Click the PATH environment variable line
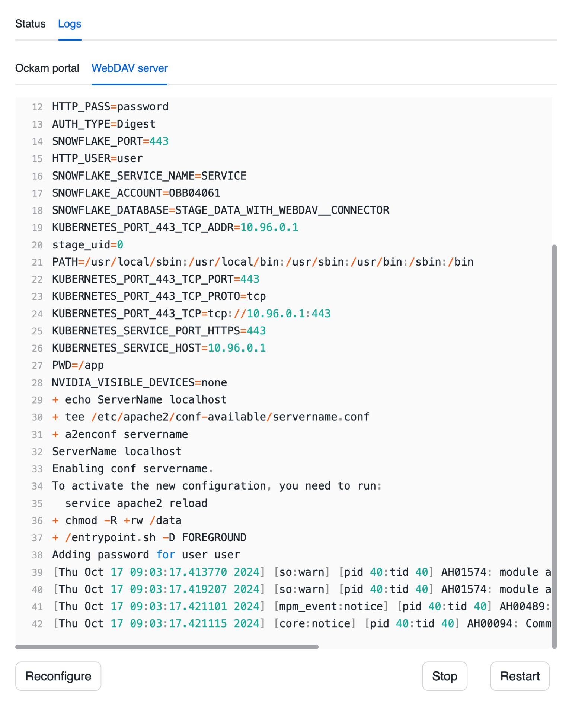This screenshot has height=706, width=588. [262, 262]
